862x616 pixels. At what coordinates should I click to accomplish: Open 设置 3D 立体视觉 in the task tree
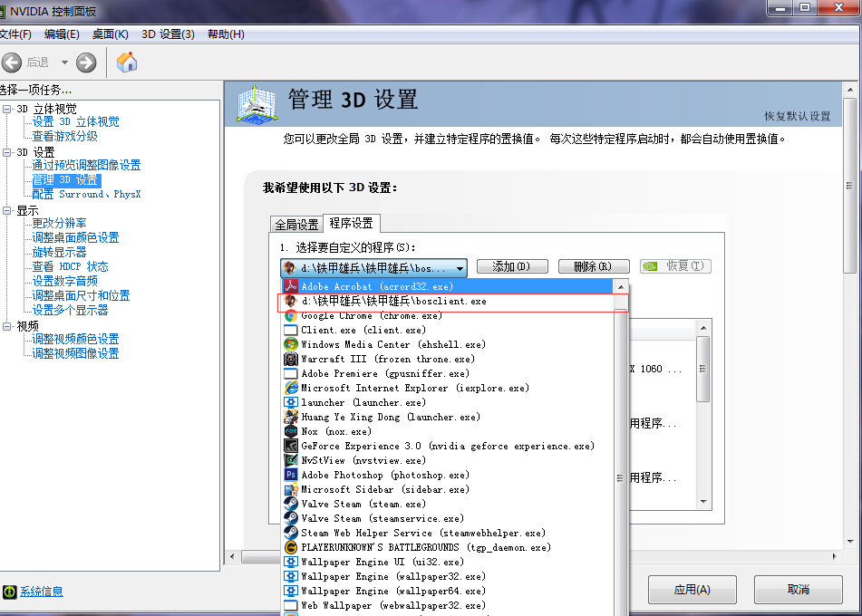tap(75, 121)
